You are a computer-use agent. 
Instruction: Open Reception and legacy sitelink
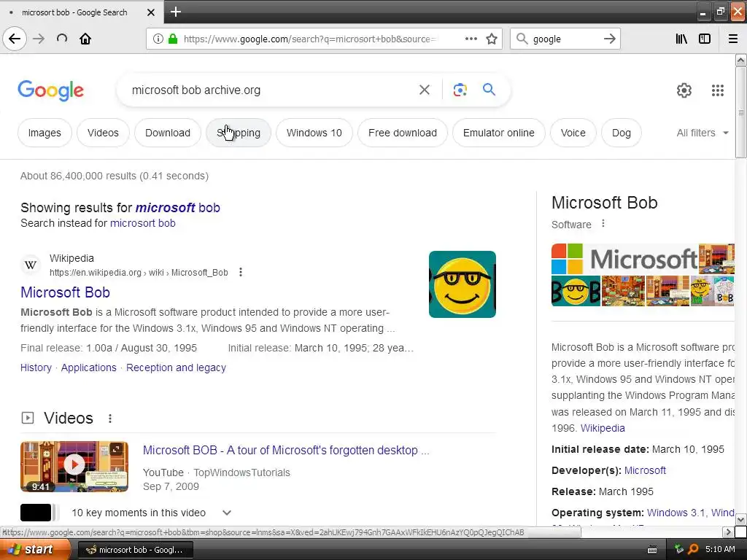click(176, 367)
